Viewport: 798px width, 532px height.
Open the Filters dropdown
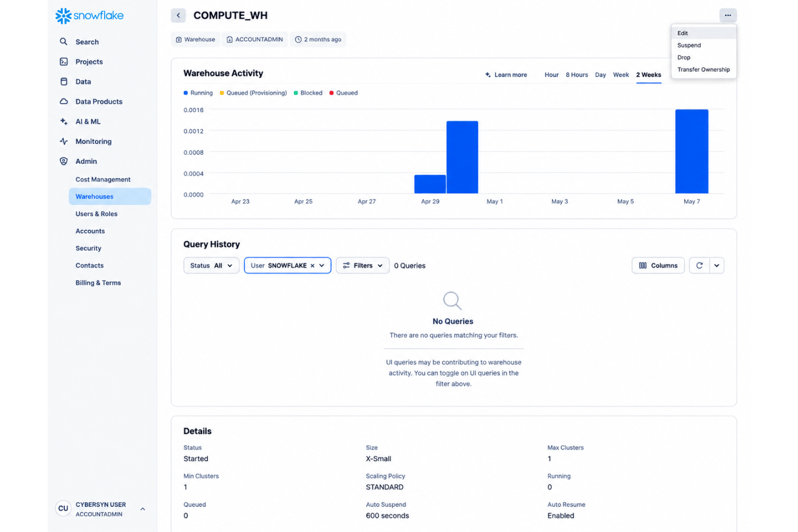point(362,265)
